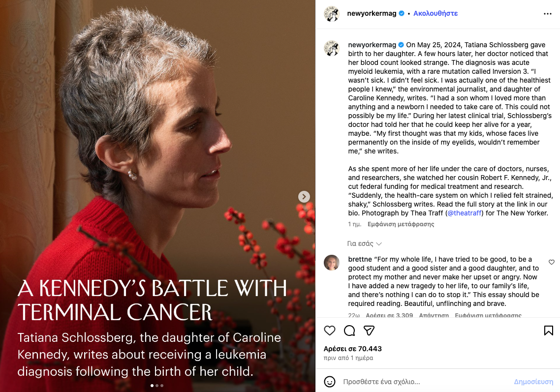Image resolution: width=560 pixels, height=392 pixels.
Task: Expand the 'Για εσάς' comment sort dropdown
Action: pos(365,243)
